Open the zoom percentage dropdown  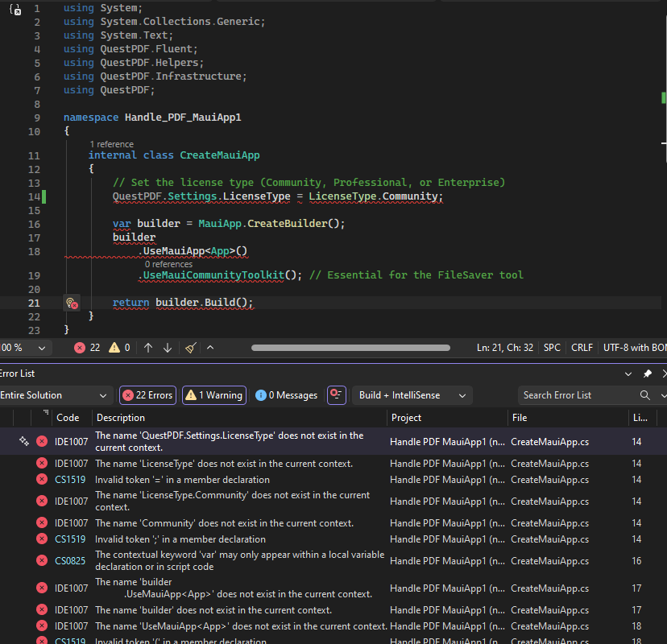click(42, 348)
